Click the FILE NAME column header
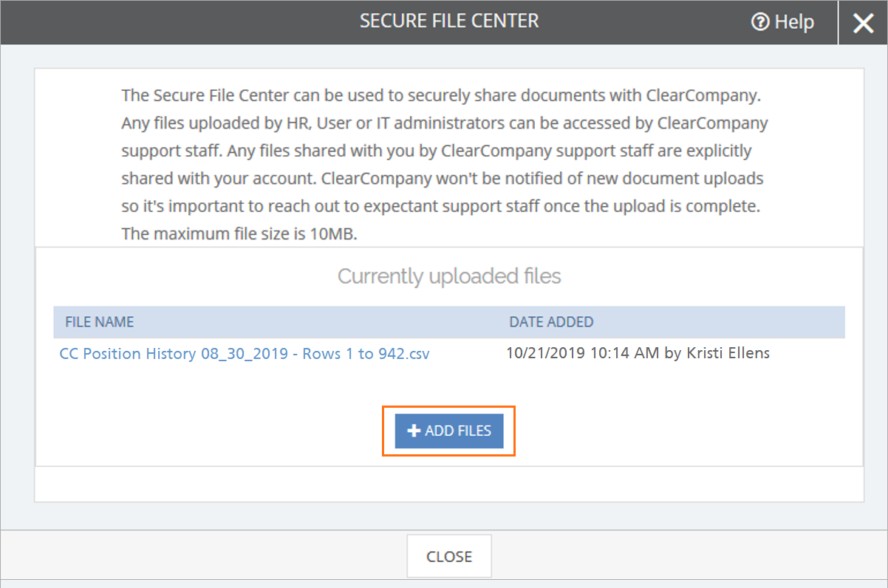This screenshot has height=588, width=888. click(x=100, y=322)
